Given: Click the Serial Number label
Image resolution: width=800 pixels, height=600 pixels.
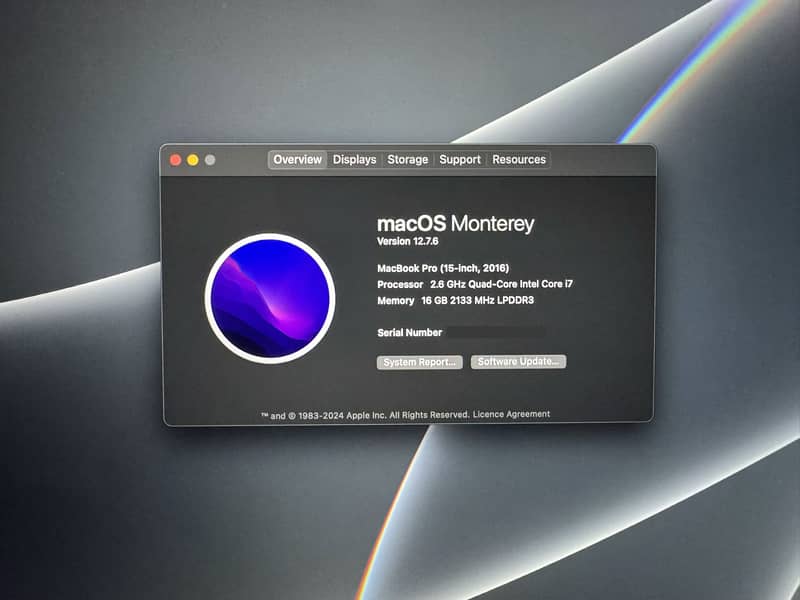Looking at the screenshot, I should click(410, 333).
